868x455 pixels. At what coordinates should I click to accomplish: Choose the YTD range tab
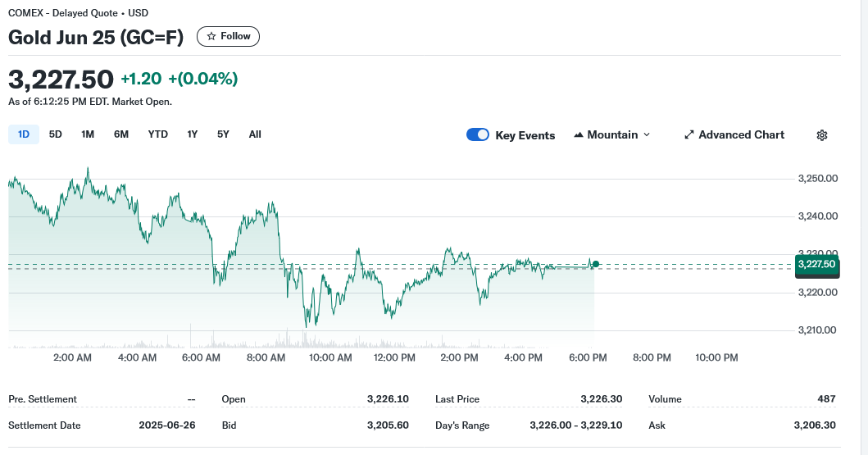point(157,134)
